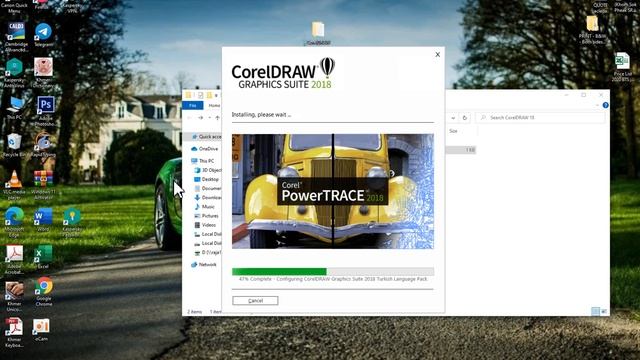Click Explorer title bar properties checkmark icon

click(200, 96)
